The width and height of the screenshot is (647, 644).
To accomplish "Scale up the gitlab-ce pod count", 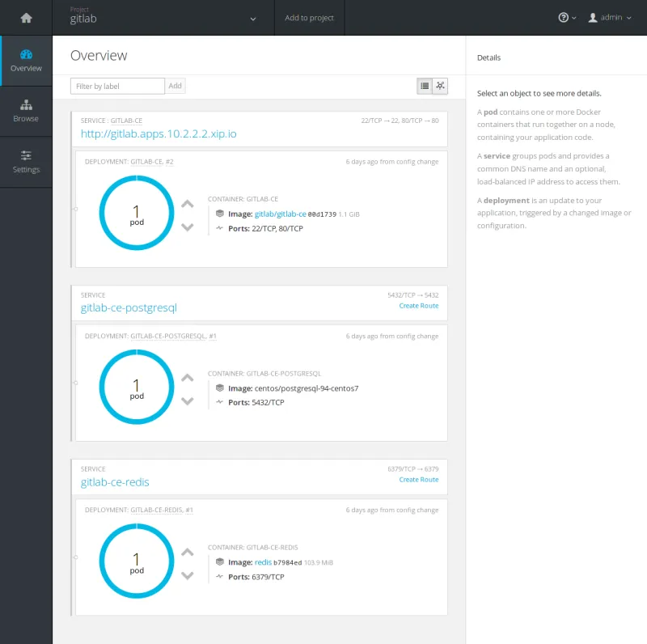I will tap(188, 205).
